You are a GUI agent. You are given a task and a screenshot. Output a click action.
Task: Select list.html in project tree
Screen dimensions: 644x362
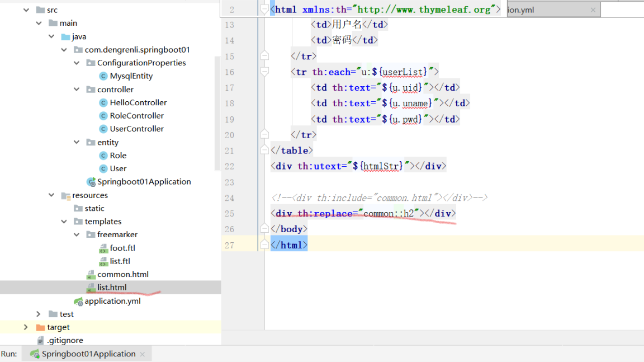[112, 288]
